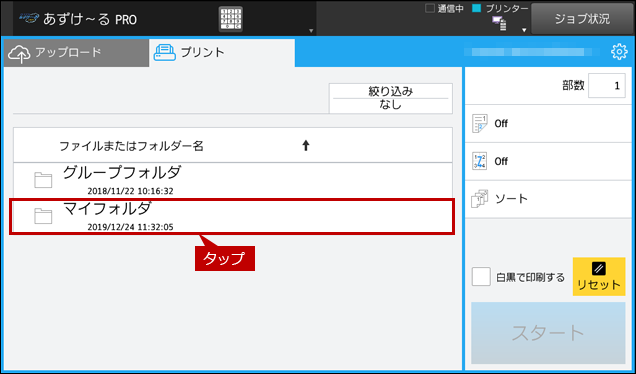
Task: Open the グループフォルダ folder icon
Action: pos(43,180)
